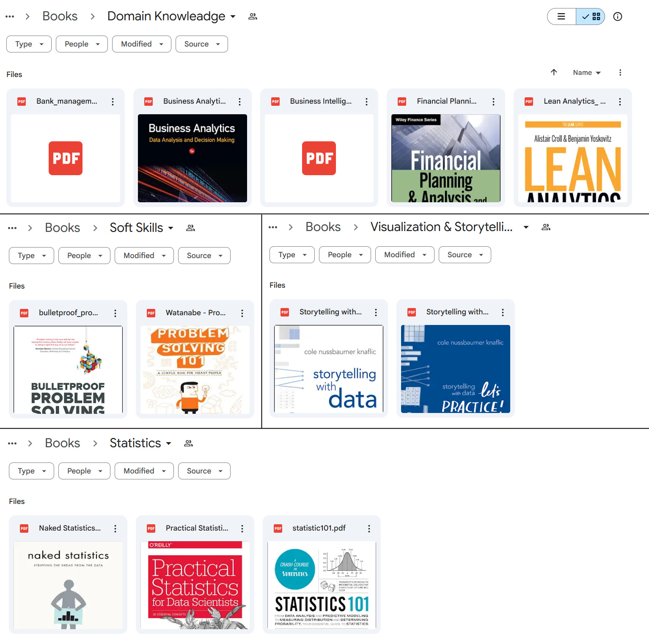
Task: Open storytelling with data white cover thumbnail
Action: click(329, 369)
